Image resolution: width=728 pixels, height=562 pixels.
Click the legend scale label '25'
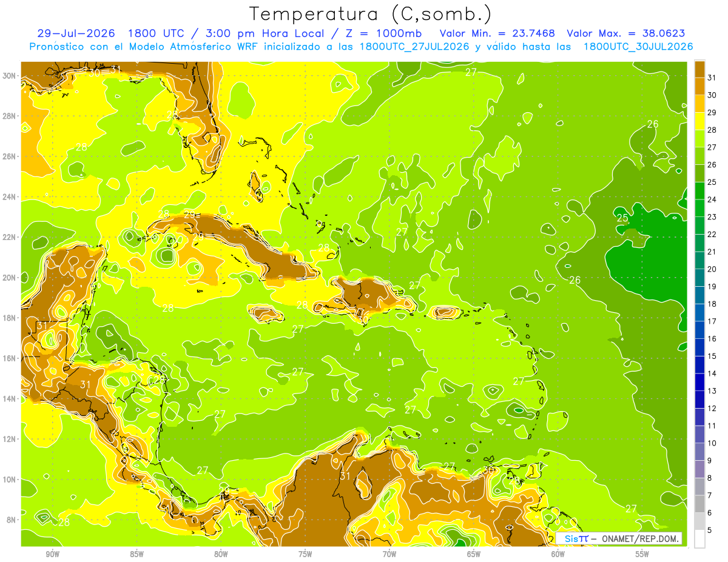[712, 182]
